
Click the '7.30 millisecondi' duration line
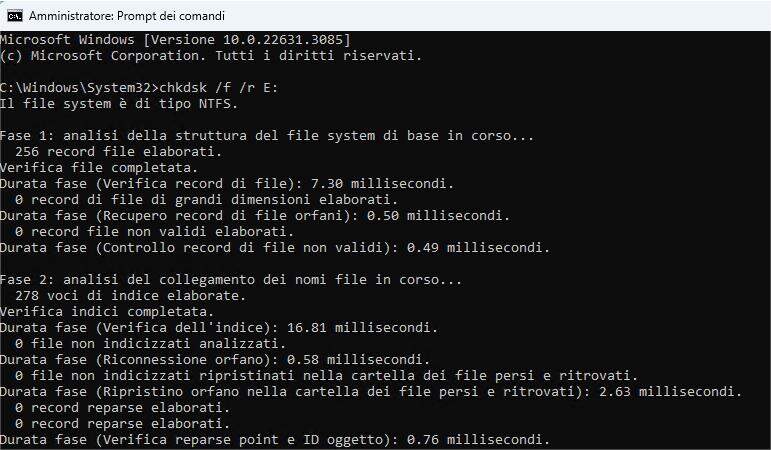pos(227,184)
